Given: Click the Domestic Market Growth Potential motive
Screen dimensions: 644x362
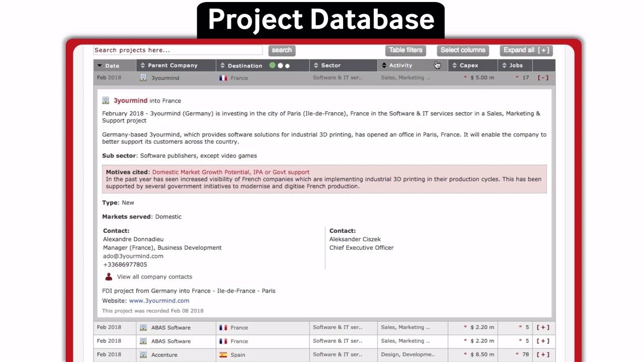Looking at the screenshot, I should (201, 172).
